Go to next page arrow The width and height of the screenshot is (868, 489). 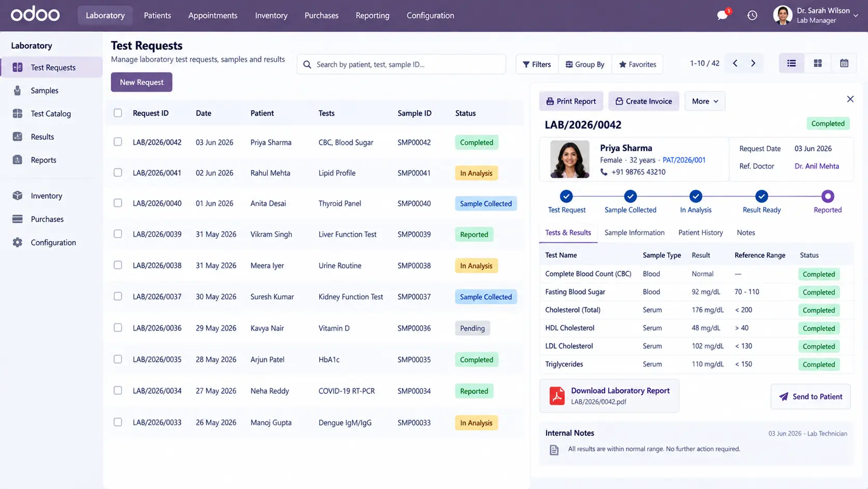(x=753, y=63)
